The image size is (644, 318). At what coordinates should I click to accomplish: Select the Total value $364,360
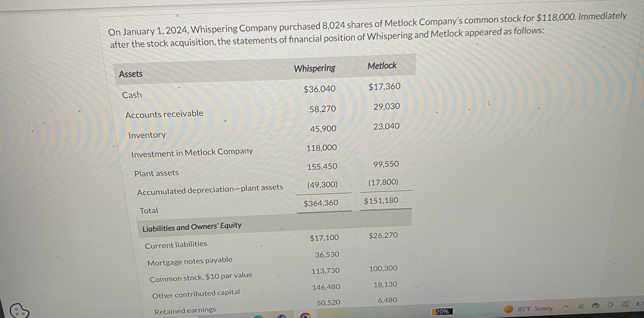pyautogui.click(x=321, y=203)
